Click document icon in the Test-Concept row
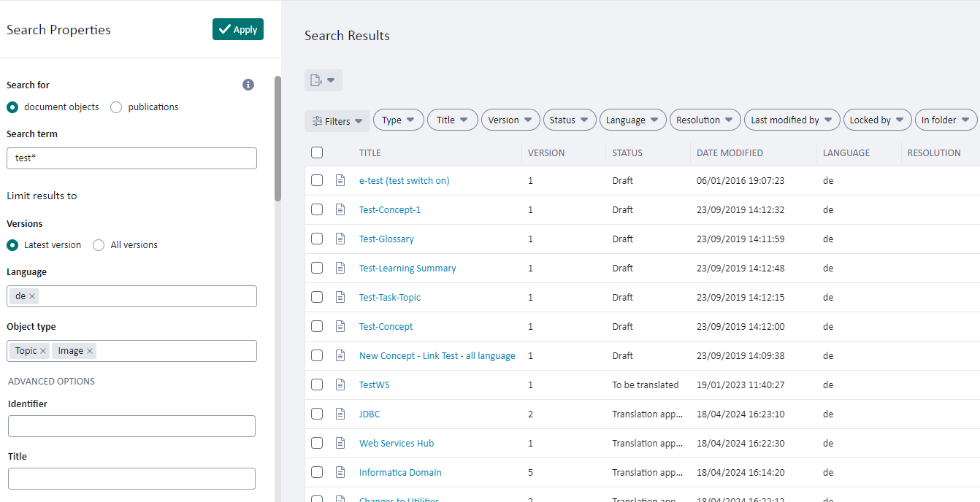 click(x=340, y=326)
